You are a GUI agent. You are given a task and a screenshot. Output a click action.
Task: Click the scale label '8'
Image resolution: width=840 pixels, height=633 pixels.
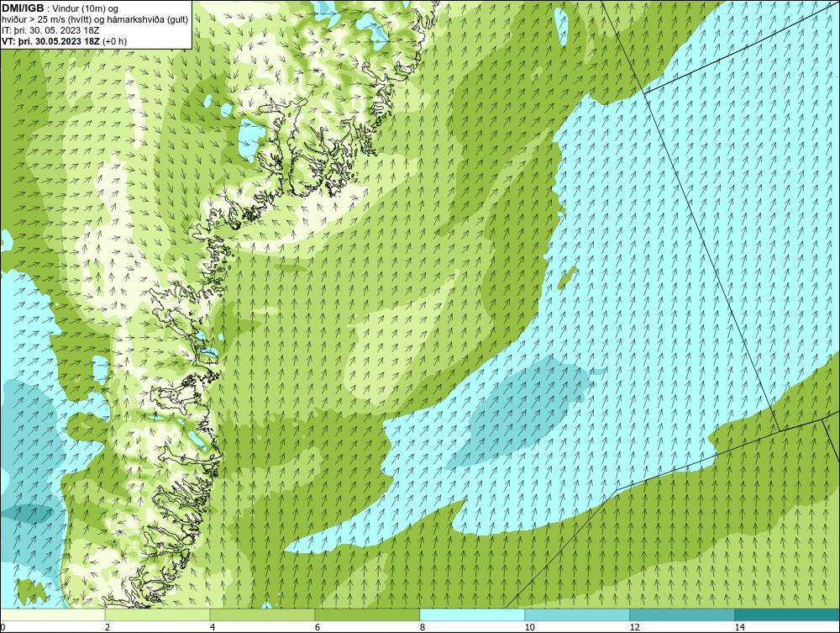click(423, 627)
